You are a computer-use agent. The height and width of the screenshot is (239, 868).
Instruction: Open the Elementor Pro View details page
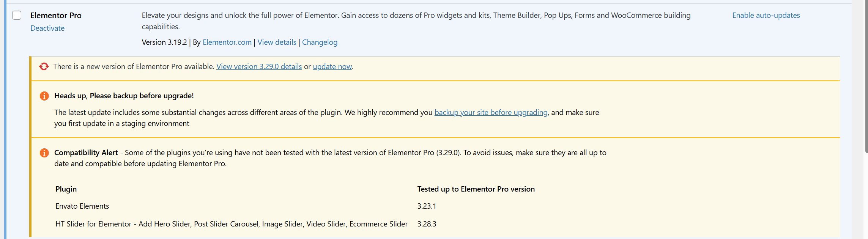click(277, 42)
